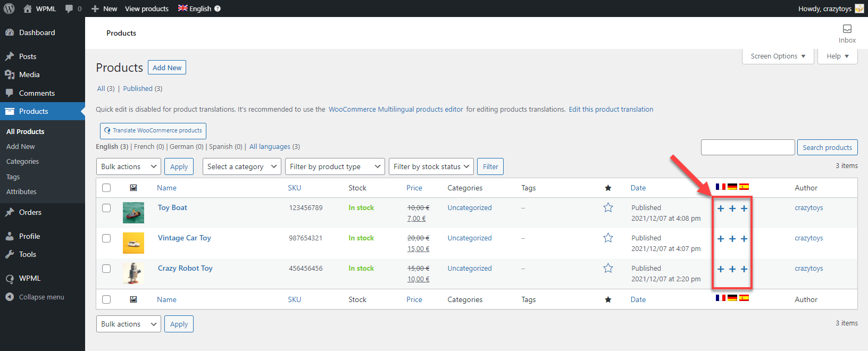Click the user avatar in admin bar
Viewport: 868px width, 351px height.
[x=859, y=9]
